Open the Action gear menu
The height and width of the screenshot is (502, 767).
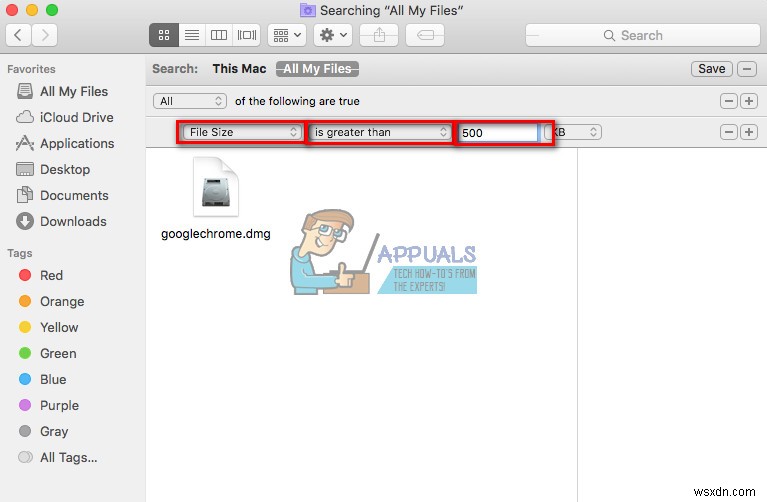tap(333, 35)
